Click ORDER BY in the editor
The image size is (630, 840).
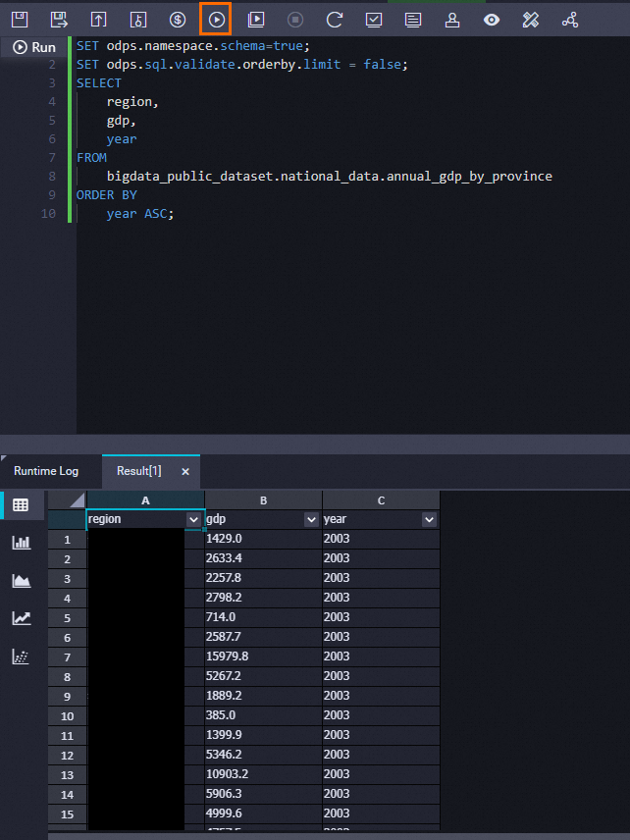click(107, 195)
